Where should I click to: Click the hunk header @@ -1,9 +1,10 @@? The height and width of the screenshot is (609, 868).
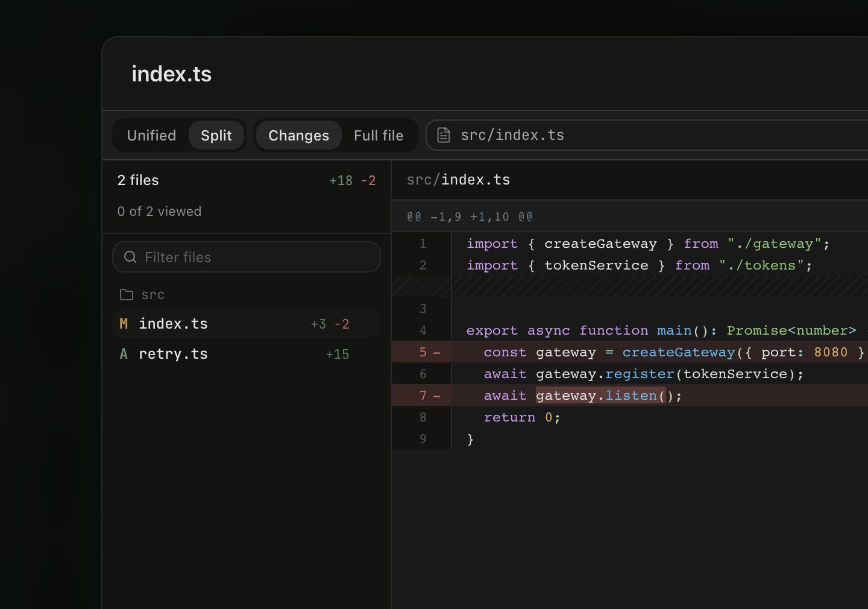point(470,216)
